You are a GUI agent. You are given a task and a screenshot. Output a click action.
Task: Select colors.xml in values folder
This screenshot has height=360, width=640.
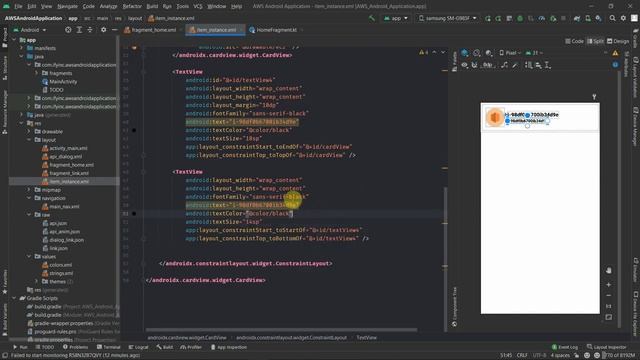[57, 265]
